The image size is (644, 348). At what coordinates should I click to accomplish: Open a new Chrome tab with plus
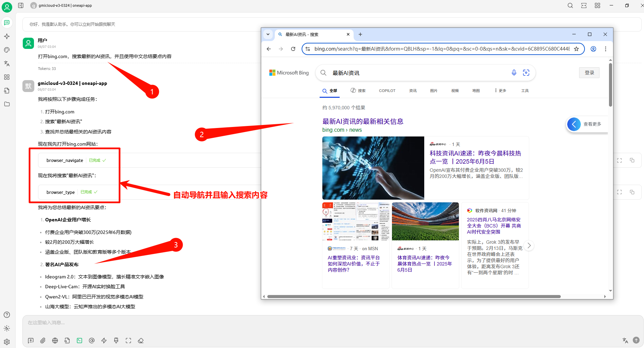(360, 34)
